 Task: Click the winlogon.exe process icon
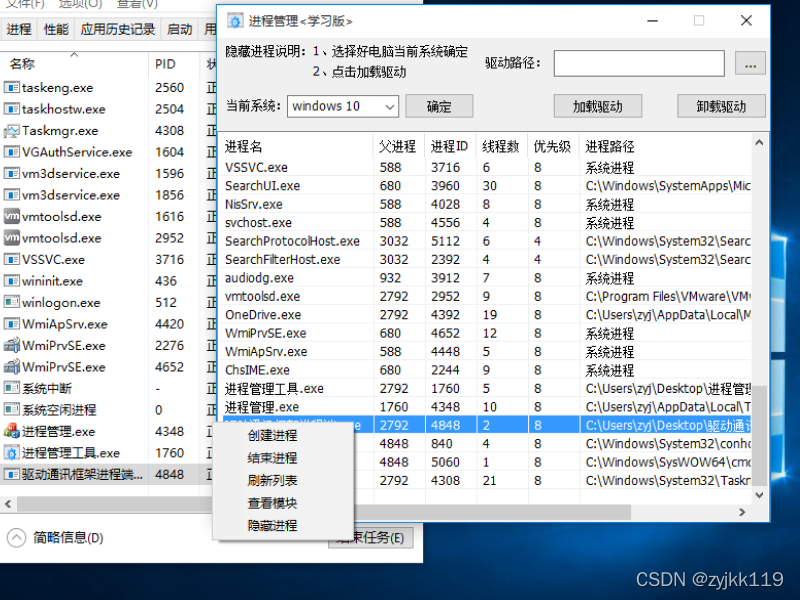tap(11, 302)
